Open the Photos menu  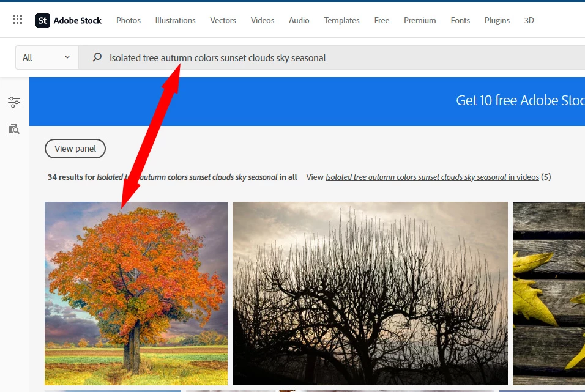click(x=129, y=21)
